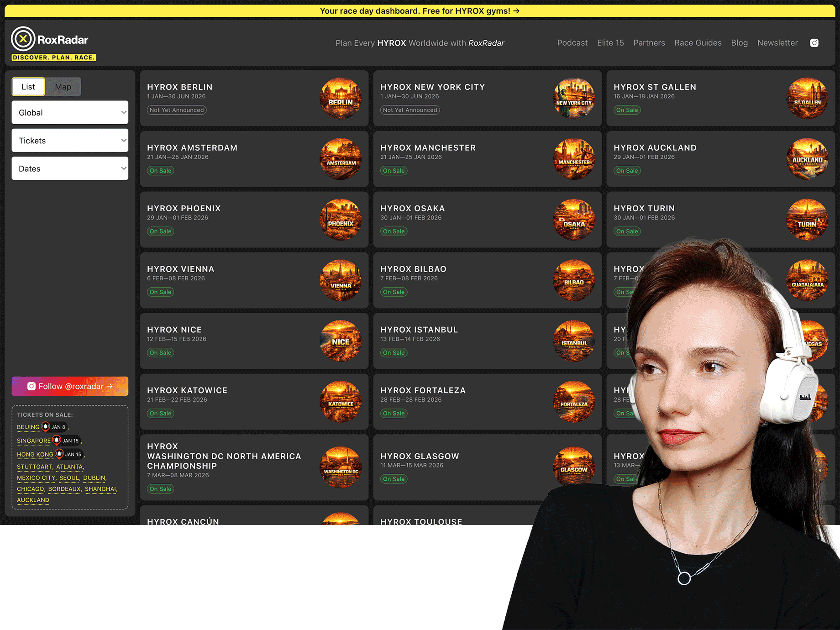The image size is (840, 630).
Task: Open the Tickets filter dropdown
Action: 70,141
